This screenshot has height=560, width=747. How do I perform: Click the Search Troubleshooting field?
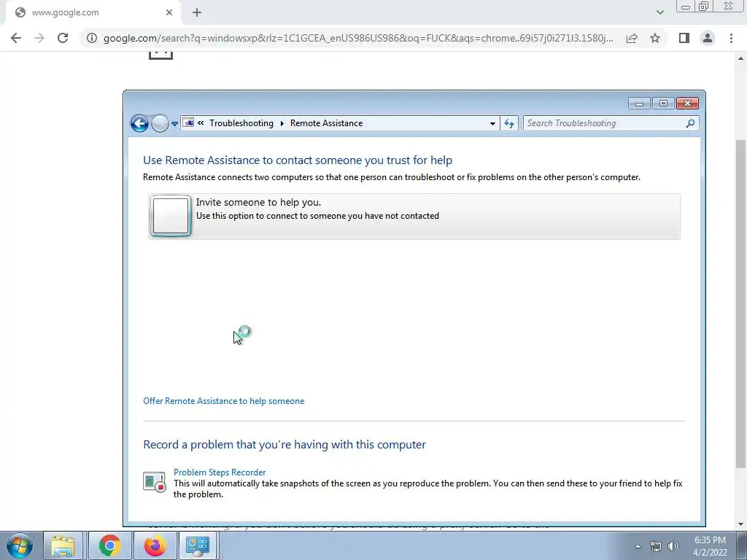pyautogui.click(x=611, y=123)
